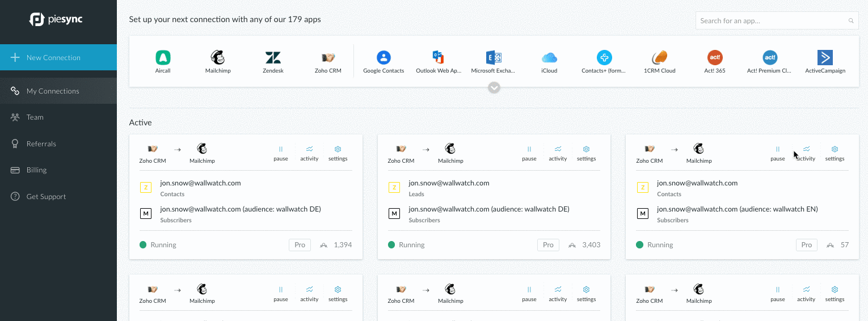Select the iCloud app icon
Viewport: 868px width, 321px height.
(x=549, y=57)
